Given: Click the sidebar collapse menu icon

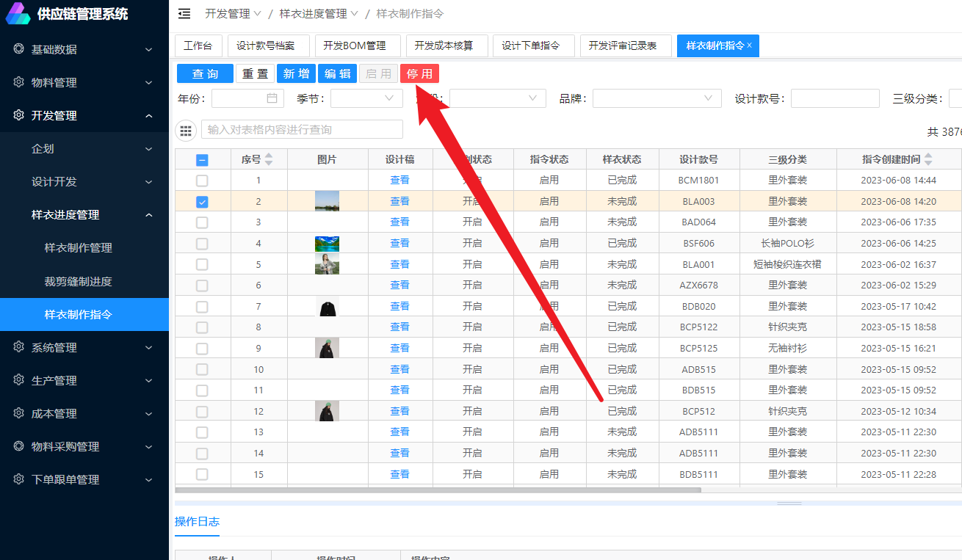Looking at the screenshot, I should tap(184, 14).
